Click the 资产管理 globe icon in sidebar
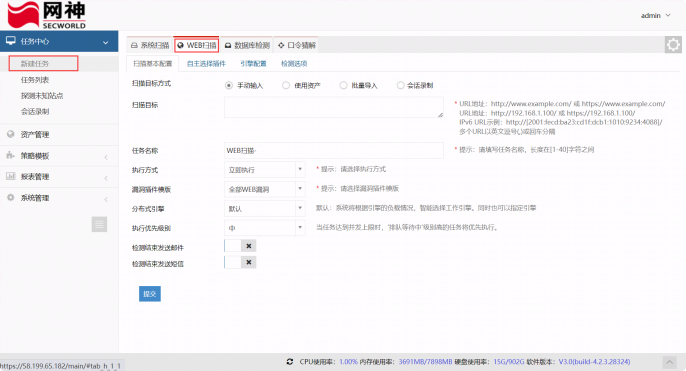 pyautogui.click(x=11, y=134)
